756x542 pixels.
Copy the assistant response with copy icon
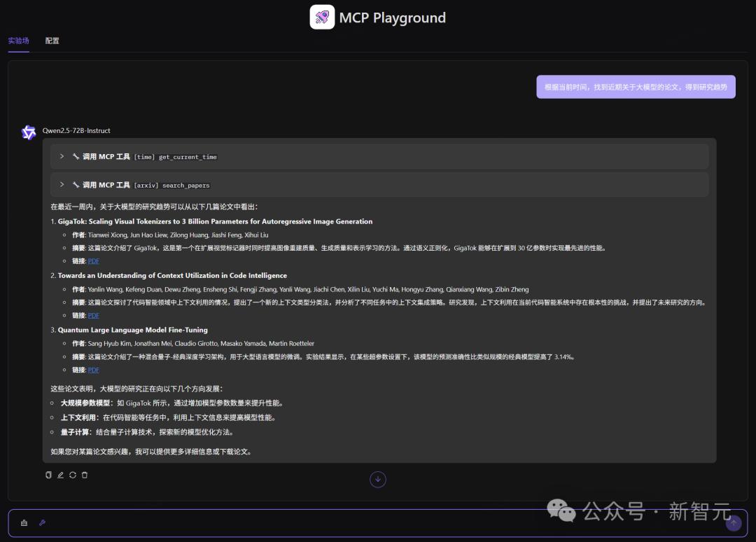point(49,475)
